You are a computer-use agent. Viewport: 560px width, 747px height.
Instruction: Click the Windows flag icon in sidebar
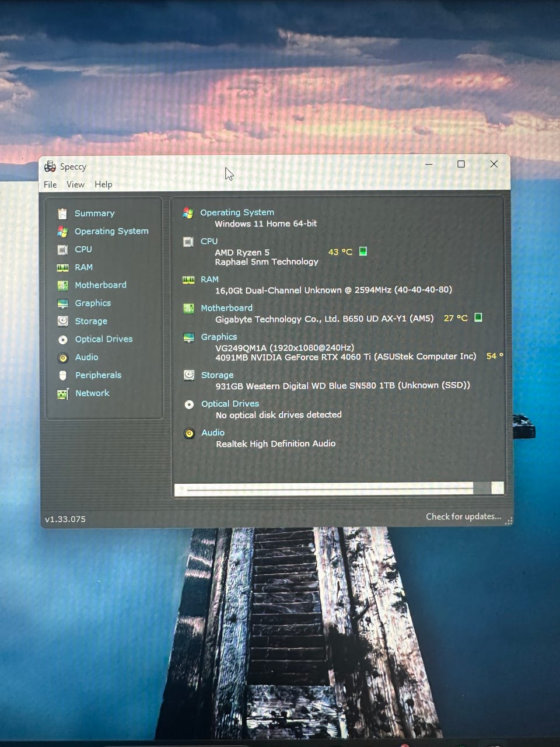click(x=62, y=232)
